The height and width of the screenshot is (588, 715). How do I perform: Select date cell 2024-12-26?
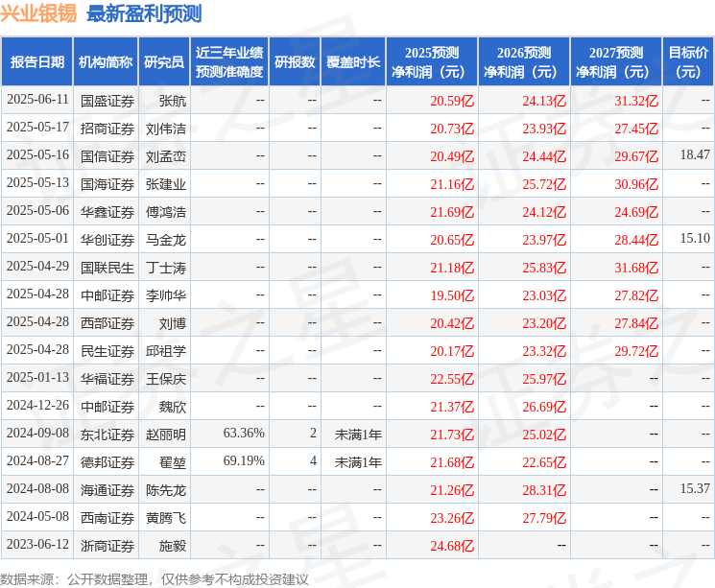click(x=37, y=406)
